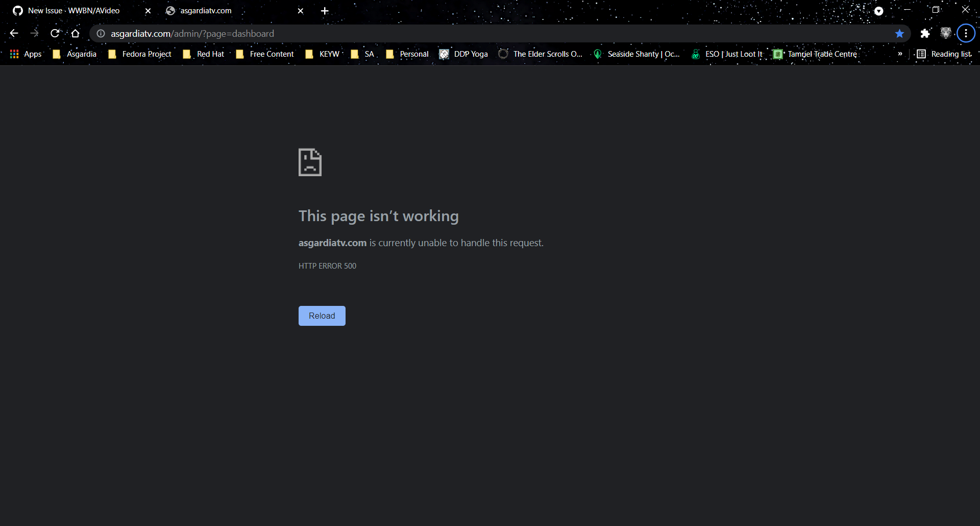Expand hidden bookmarks with the double-chevron

point(901,54)
